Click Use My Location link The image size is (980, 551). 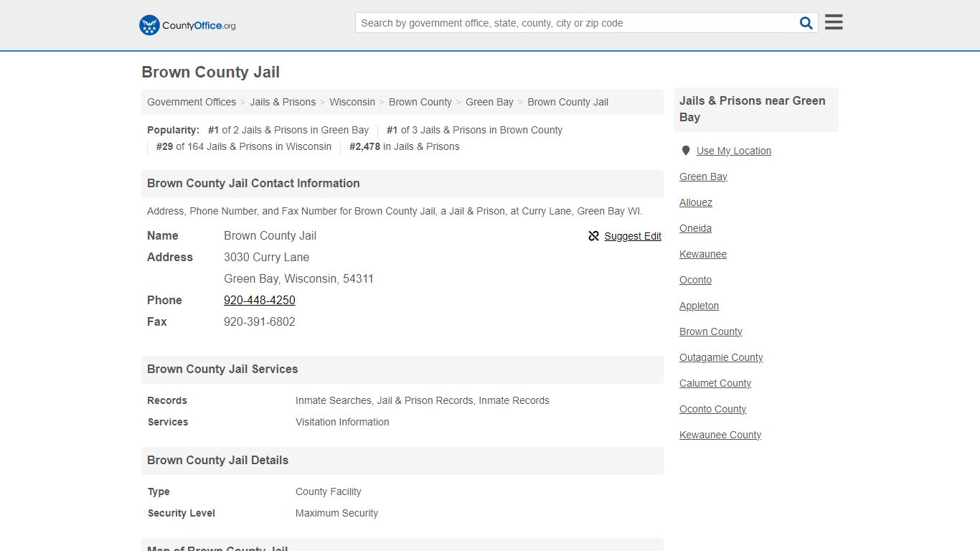[x=734, y=151]
